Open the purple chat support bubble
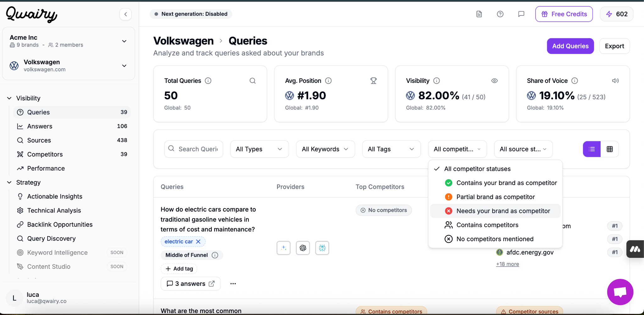Viewport: 644px width, 315px height. 620,292
